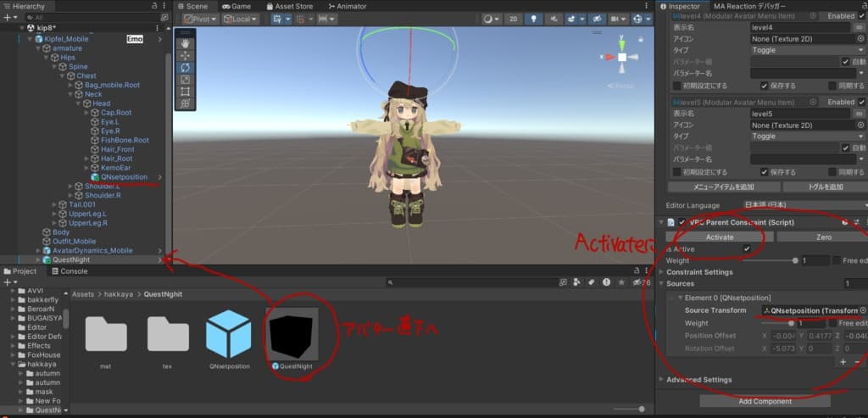Open the Pivot dropdown in scene toolbar
Viewport: 868px width, 418px height.
(202, 19)
